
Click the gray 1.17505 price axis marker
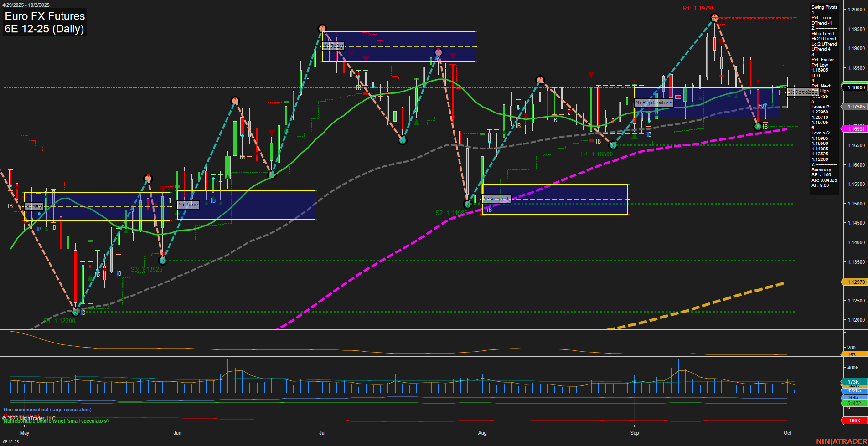(854, 106)
